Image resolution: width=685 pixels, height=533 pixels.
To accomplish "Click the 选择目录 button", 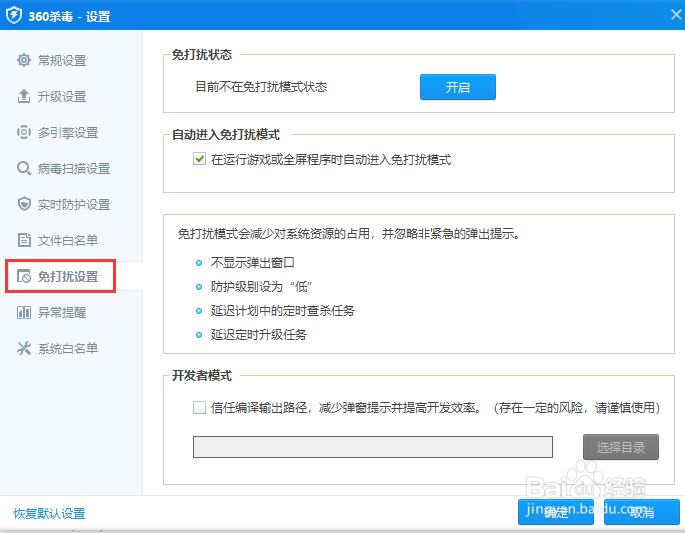I will click(x=621, y=447).
